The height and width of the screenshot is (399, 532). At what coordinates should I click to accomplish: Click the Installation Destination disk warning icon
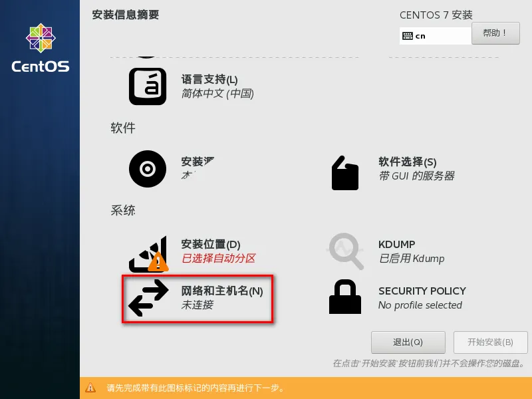(x=148, y=254)
